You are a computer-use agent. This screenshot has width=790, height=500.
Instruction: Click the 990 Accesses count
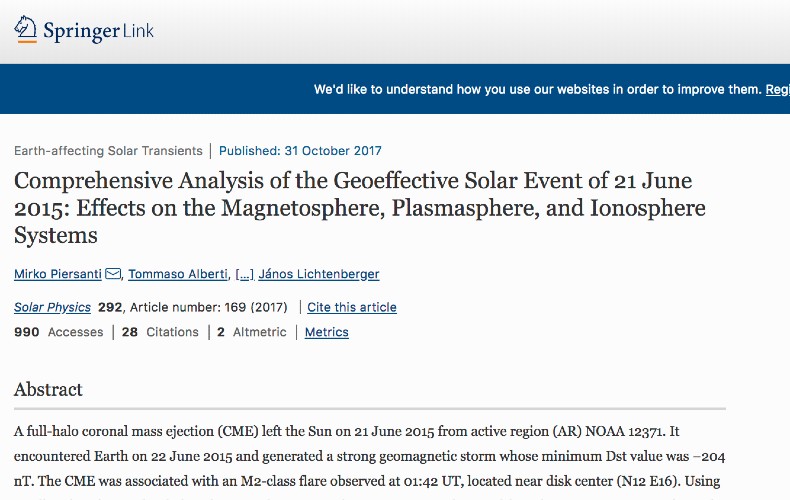click(x=58, y=332)
